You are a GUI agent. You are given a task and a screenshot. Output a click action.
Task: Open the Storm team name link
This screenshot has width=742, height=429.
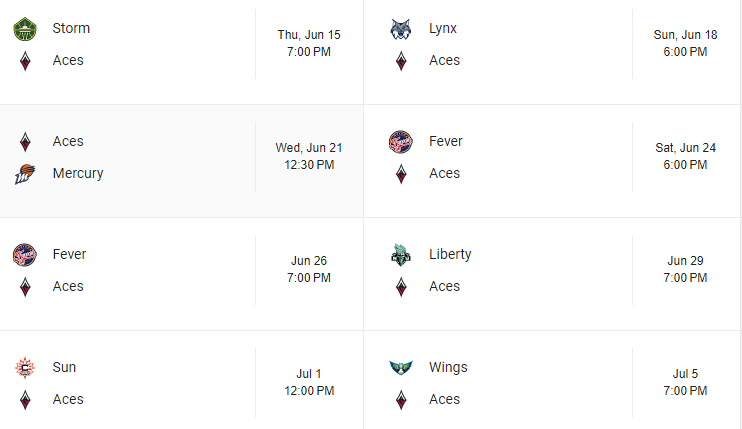(71, 28)
